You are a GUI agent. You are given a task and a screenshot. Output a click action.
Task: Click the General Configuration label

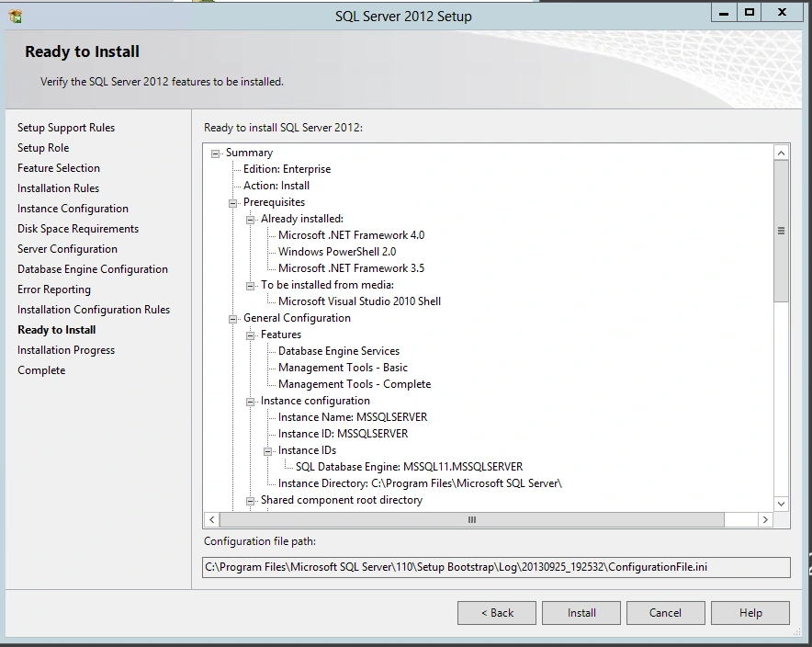pyautogui.click(x=297, y=318)
